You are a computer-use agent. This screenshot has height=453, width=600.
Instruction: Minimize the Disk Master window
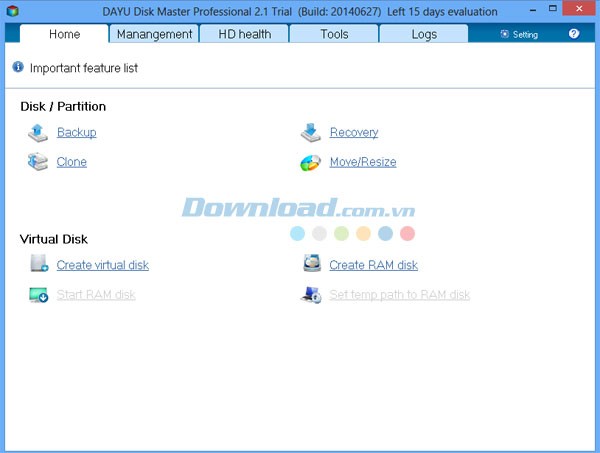pos(533,10)
